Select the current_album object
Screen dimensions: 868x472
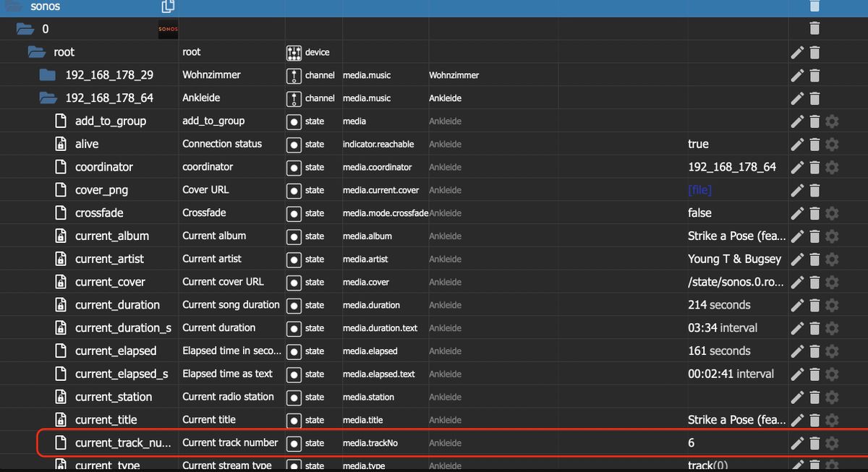[112, 236]
